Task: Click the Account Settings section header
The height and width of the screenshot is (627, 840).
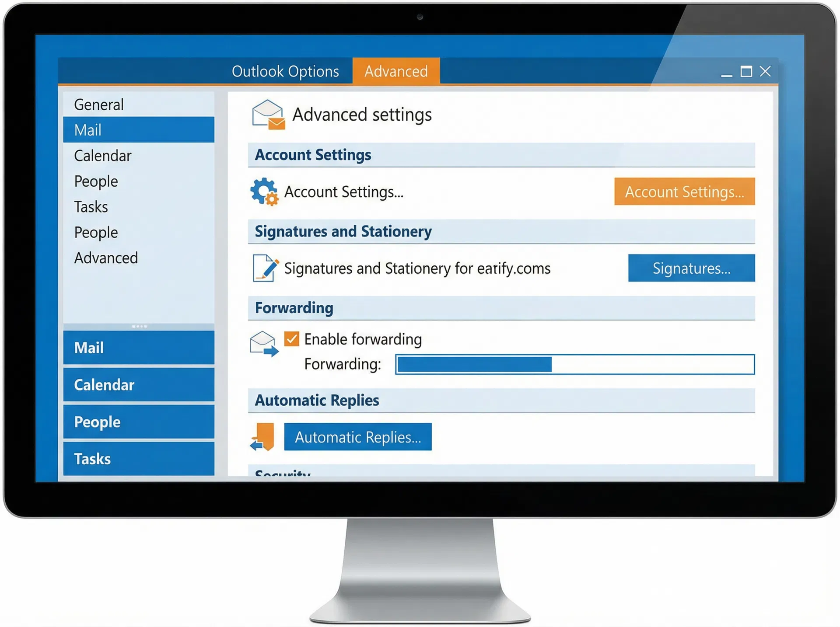Action: [501, 155]
